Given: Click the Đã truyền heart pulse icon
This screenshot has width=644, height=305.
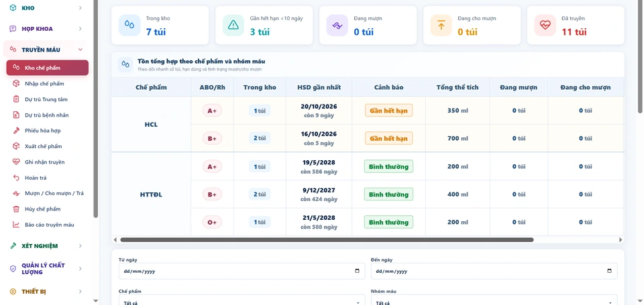Looking at the screenshot, I should click(545, 25).
